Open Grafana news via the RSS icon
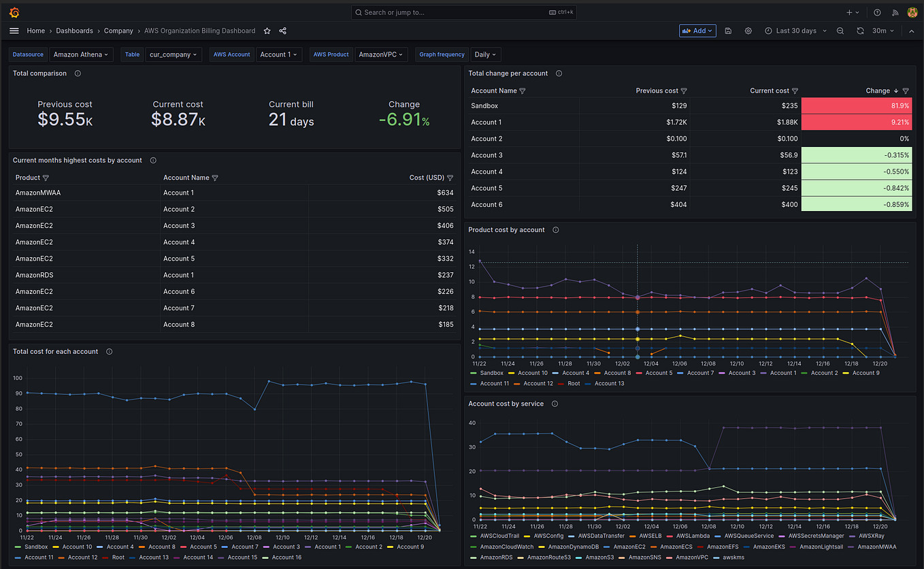This screenshot has height=569, width=924. [x=894, y=12]
